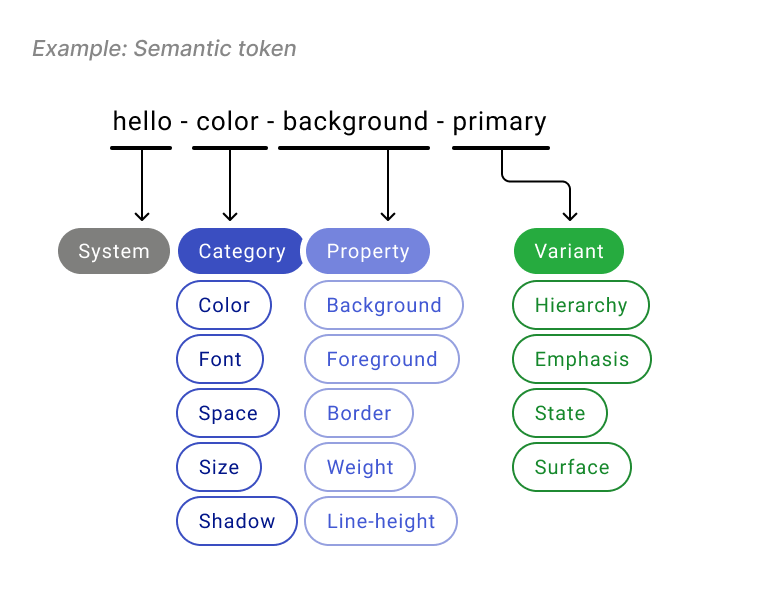Click the word "background" in token name
Viewport: 776px width, 608px height.
(x=355, y=122)
